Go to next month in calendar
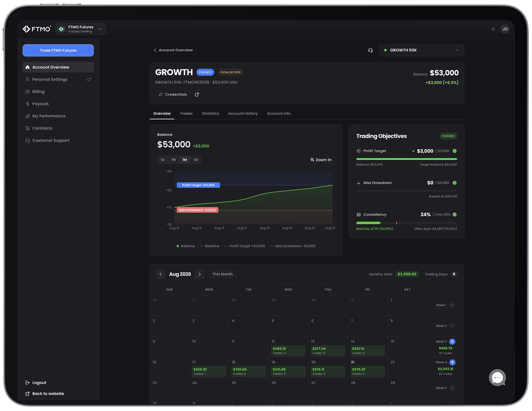532x411 pixels. 200,274
